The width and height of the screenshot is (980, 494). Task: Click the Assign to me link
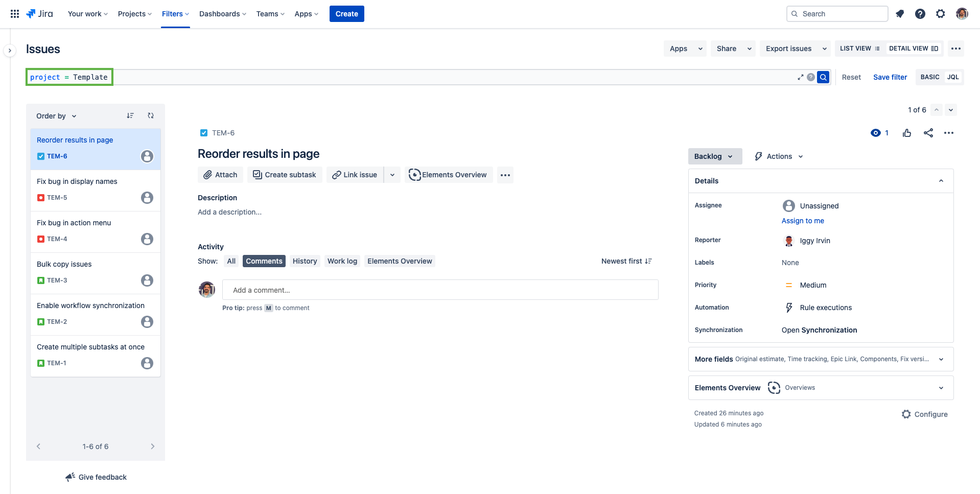(802, 221)
